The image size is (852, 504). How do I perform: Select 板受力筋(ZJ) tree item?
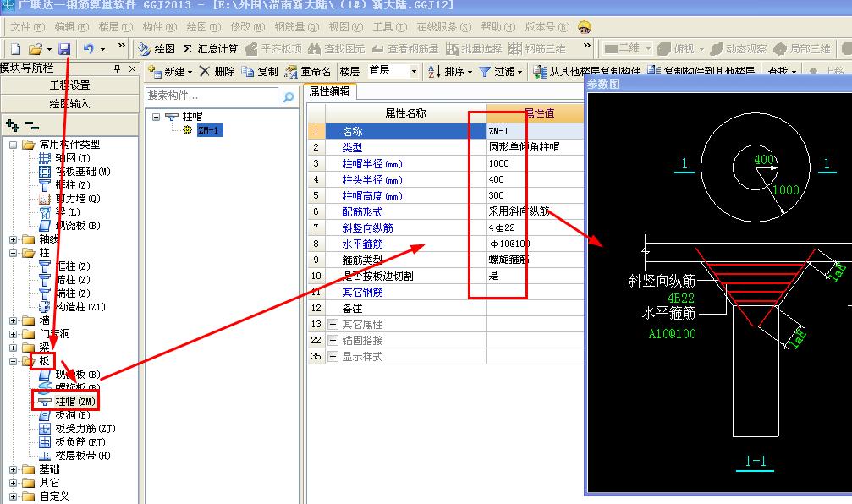[x=85, y=429]
